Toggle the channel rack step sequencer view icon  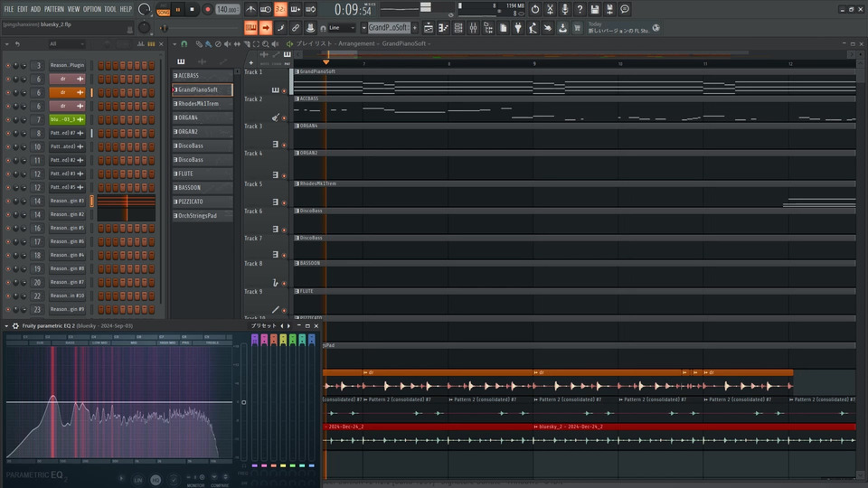[151, 43]
